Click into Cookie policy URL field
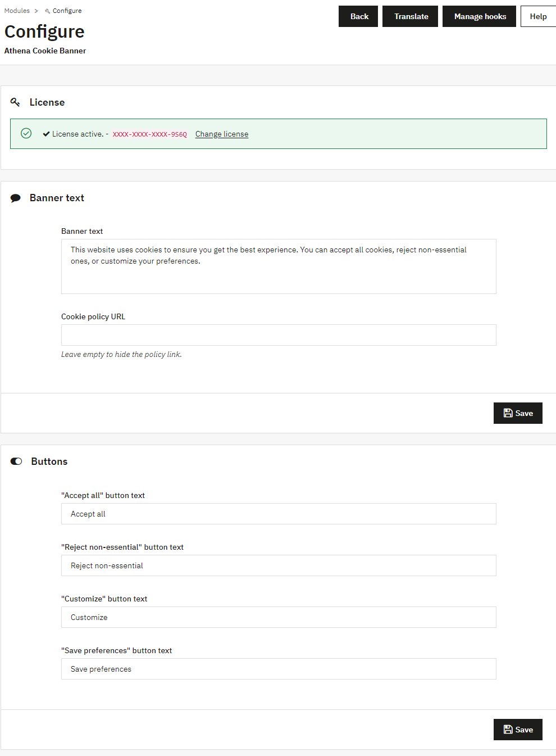Screen dimensions: 556x756 279,335
